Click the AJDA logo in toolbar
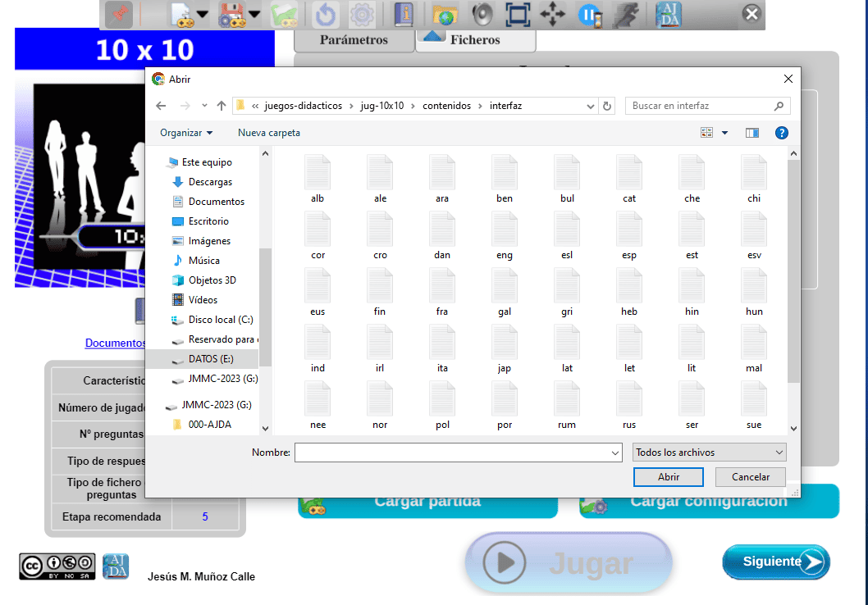 point(668,15)
